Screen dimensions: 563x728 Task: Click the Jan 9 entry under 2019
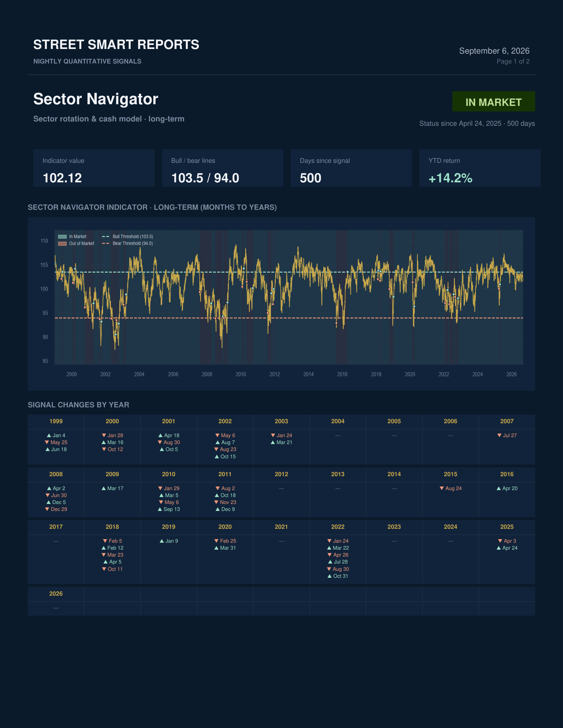pyautogui.click(x=169, y=541)
